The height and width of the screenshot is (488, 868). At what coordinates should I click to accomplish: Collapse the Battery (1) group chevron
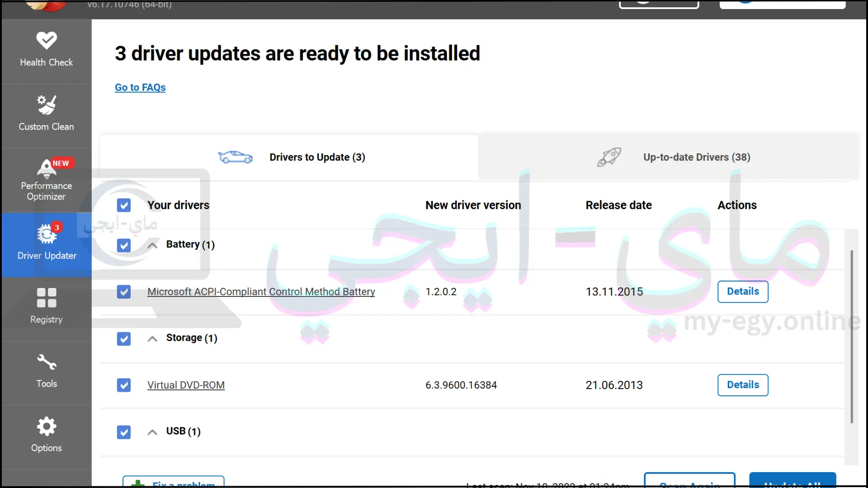click(x=152, y=245)
